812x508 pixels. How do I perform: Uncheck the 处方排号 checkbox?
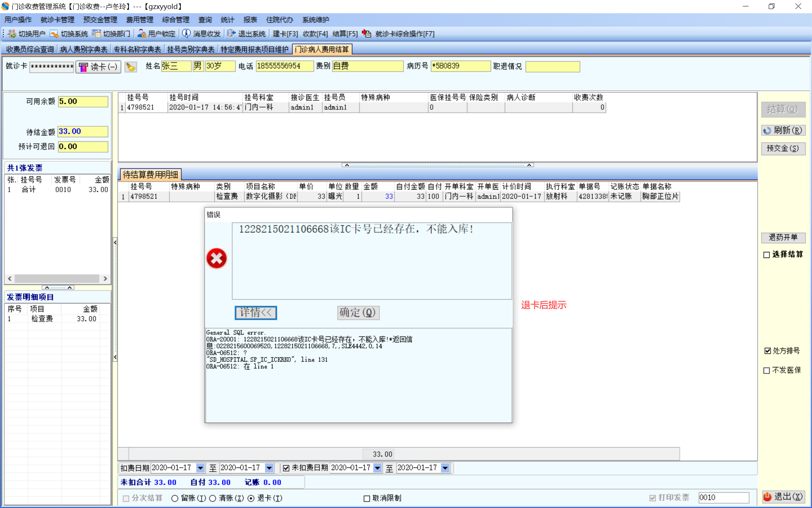pos(768,351)
